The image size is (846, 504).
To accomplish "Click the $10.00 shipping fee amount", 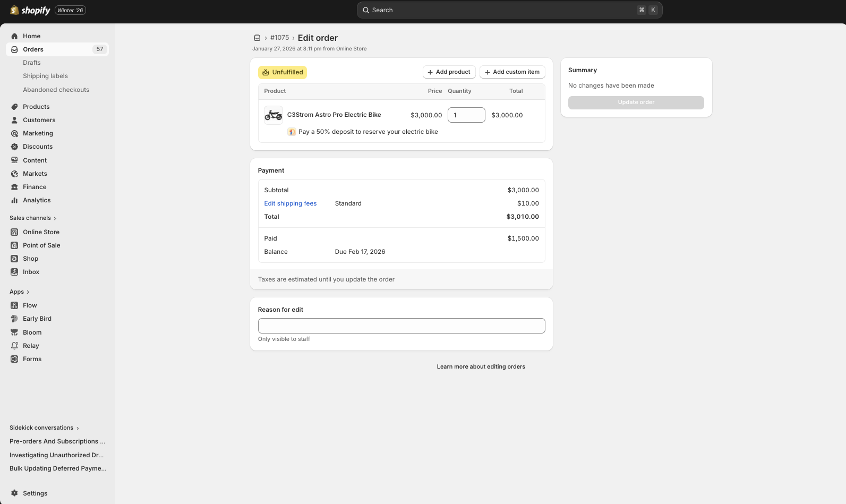I will click(x=528, y=203).
